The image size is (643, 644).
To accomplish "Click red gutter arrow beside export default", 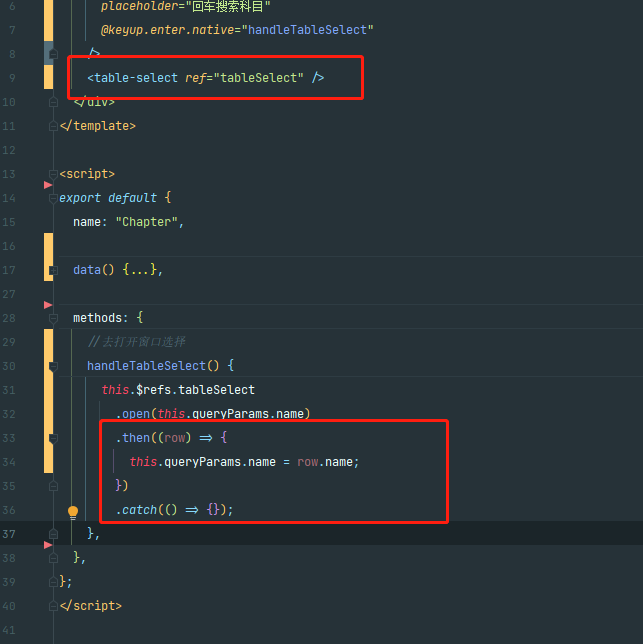I will coord(48,185).
